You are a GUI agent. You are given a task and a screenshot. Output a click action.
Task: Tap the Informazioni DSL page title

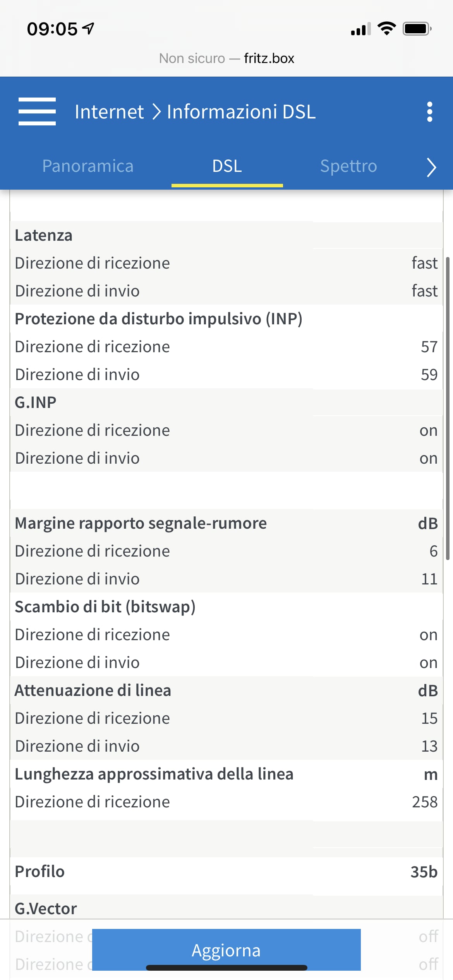tap(241, 112)
